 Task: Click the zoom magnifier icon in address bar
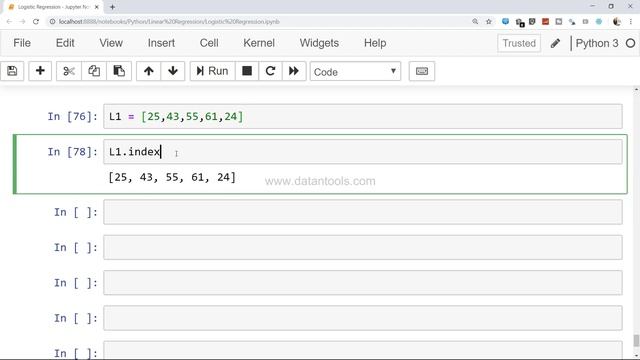tap(475, 22)
